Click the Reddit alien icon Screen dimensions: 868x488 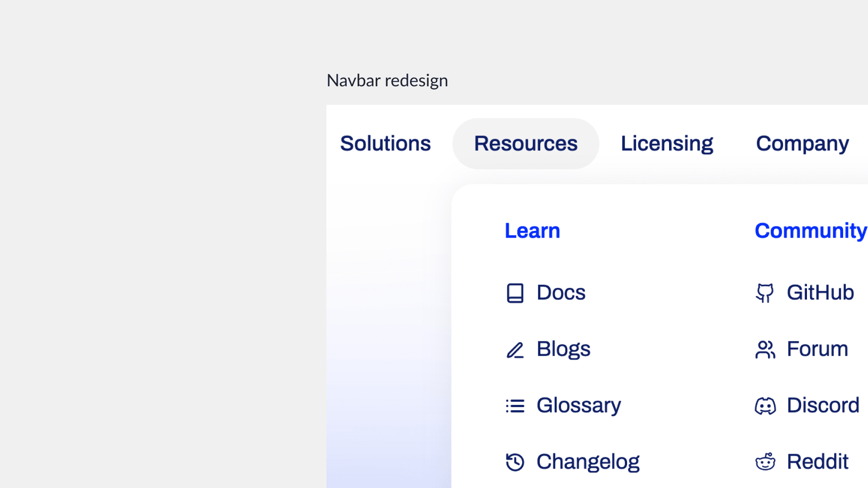click(x=765, y=462)
